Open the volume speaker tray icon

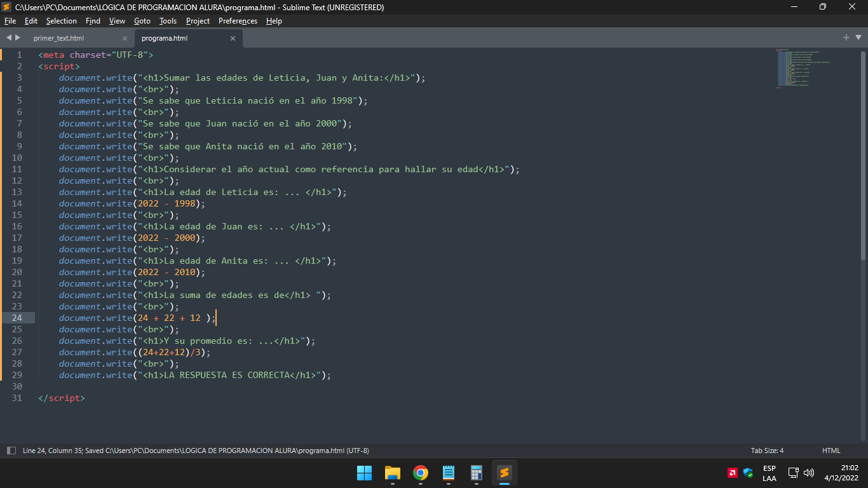(x=809, y=473)
